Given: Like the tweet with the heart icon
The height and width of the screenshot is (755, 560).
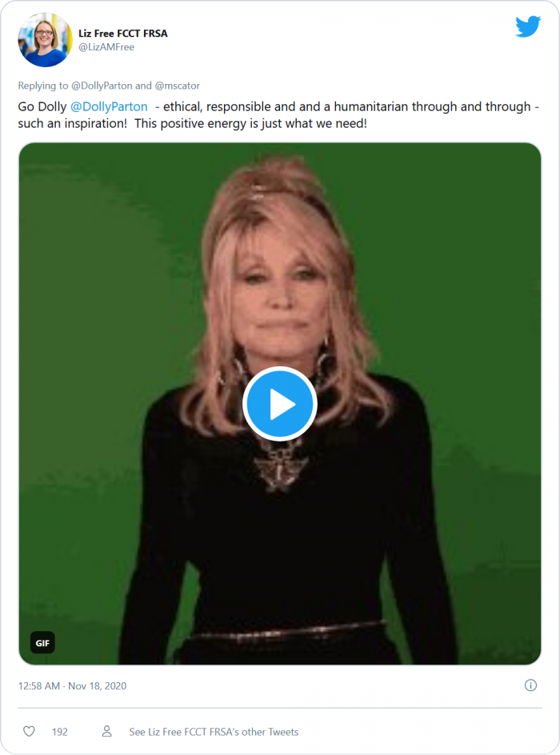Looking at the screenshot, I should [29, 731].
